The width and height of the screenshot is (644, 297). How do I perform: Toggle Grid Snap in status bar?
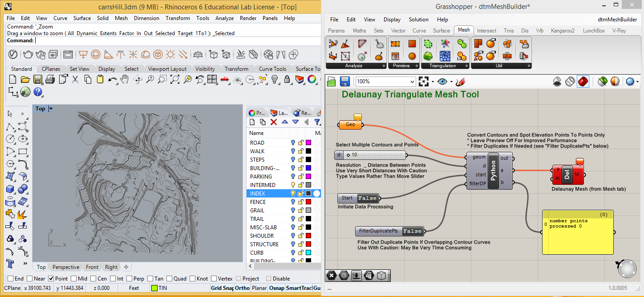coord(222,288)
